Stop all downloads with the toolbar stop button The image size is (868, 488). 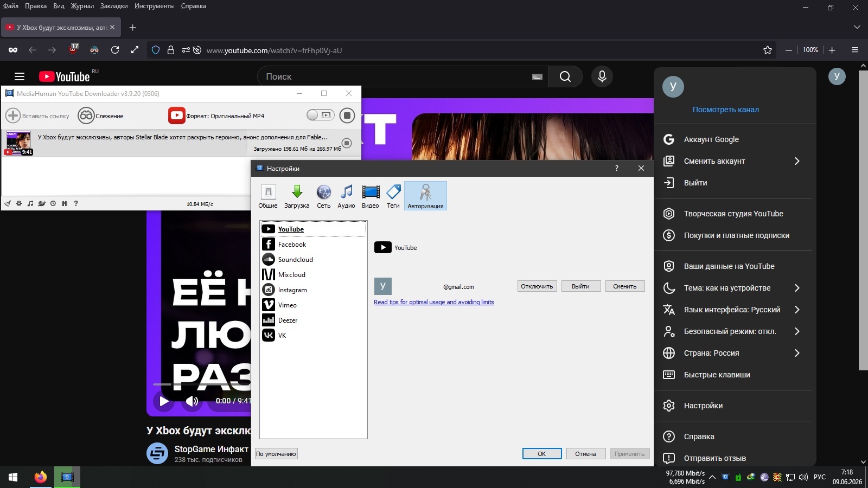tap(347, 115)
